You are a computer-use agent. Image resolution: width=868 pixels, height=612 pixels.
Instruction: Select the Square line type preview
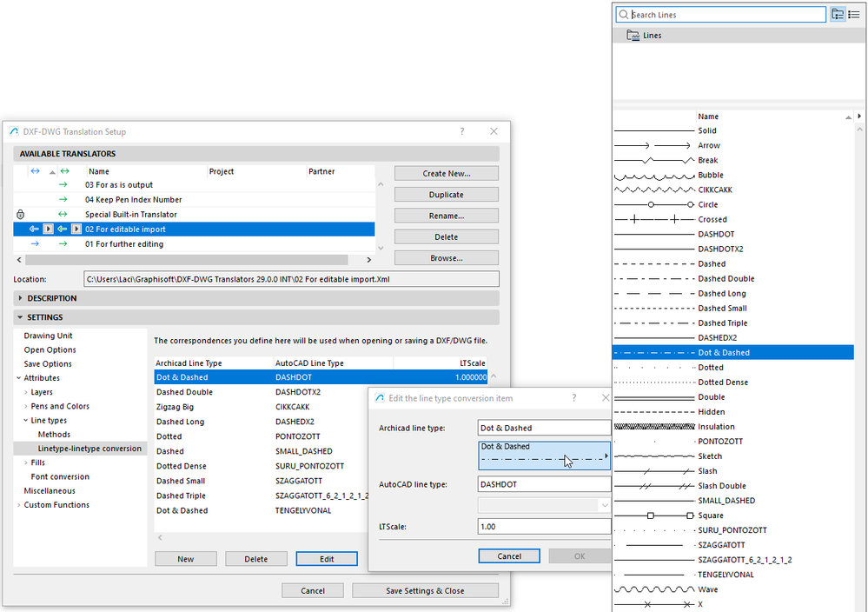(x=653, y=516)
